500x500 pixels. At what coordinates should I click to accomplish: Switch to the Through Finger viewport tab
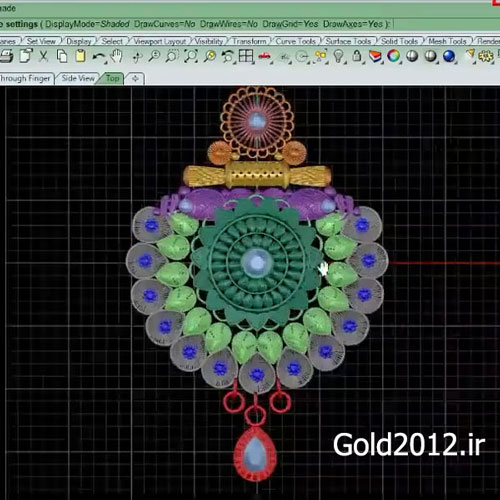coord(25,79)
